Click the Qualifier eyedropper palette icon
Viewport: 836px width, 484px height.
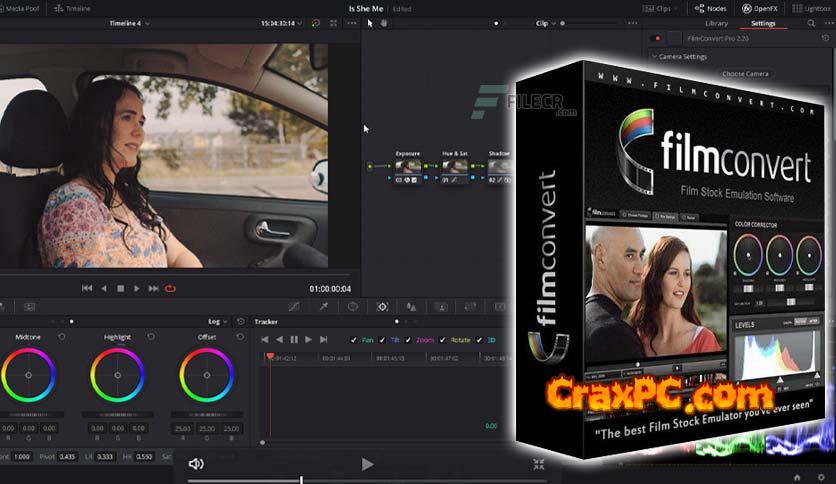[x=324, y=306]
